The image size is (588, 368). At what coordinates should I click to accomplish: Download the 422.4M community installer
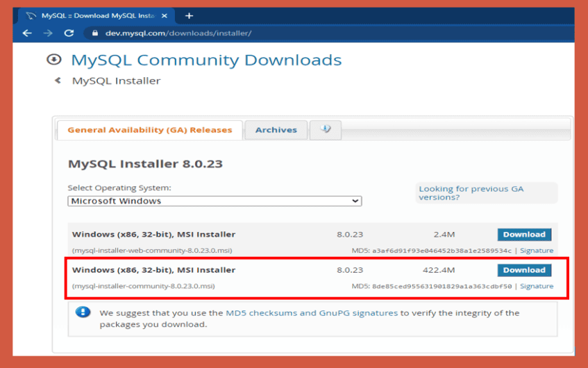[x=524, y=270]
